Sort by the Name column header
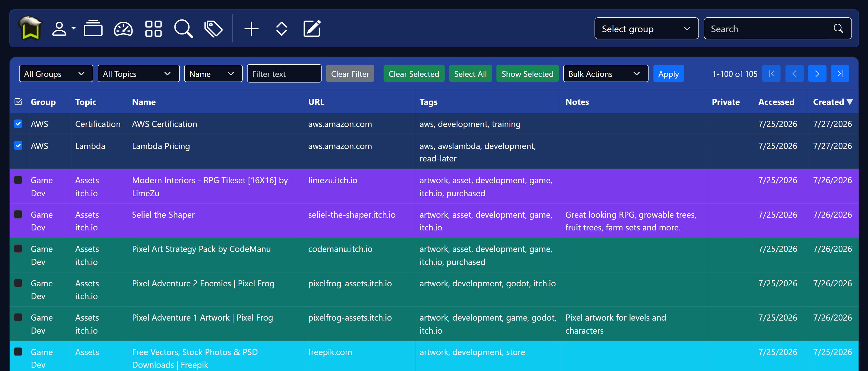This screenshot has width=868, height=371. (x=144, y=102)
